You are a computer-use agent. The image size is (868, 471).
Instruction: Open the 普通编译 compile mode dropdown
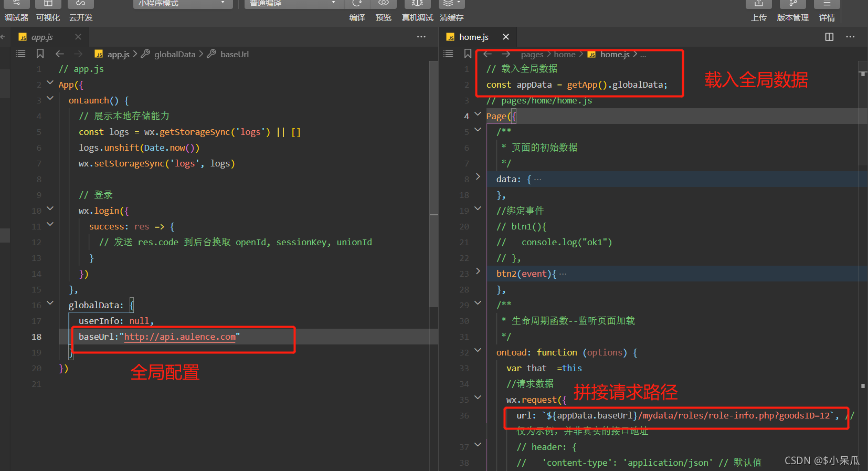coord(294,4)
